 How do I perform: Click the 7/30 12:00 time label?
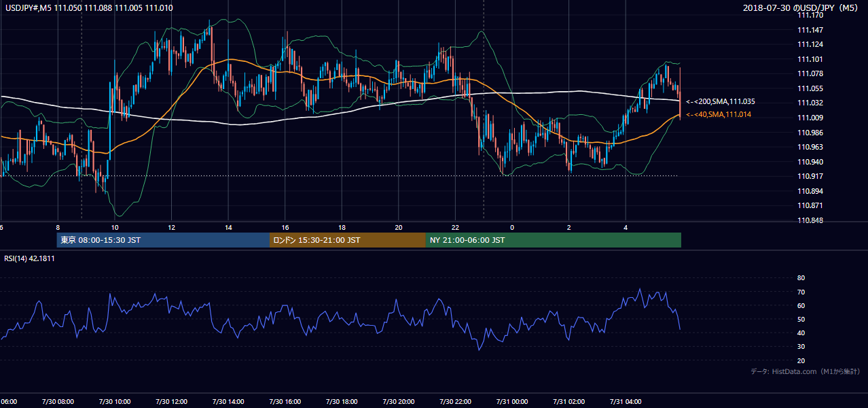point(172,401)
